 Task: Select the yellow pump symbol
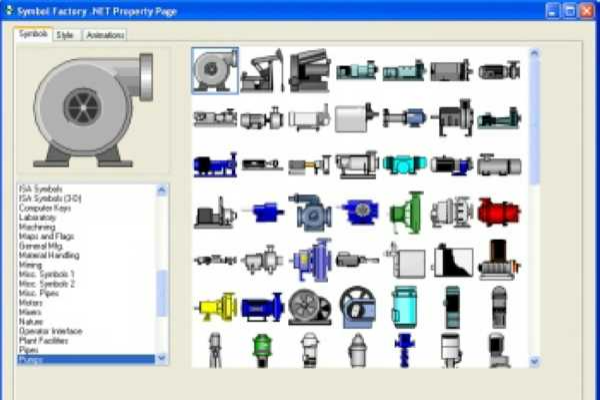(x=214, y=307)
